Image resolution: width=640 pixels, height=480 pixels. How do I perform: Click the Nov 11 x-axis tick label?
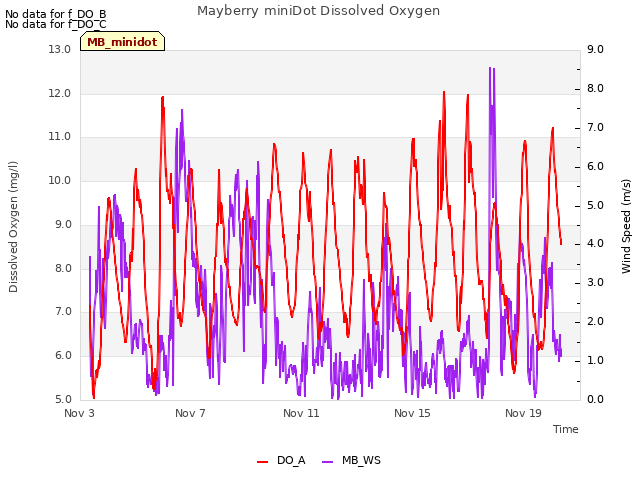(301, 413)
